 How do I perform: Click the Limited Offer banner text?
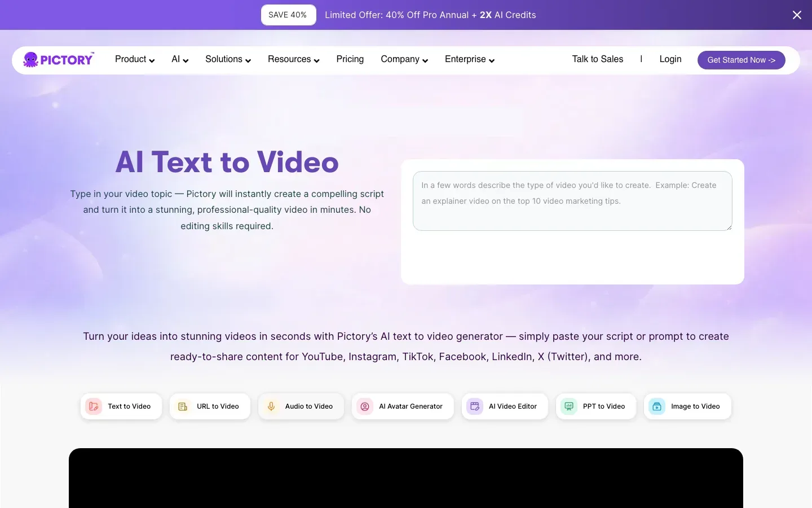click(x=430, y=15)
